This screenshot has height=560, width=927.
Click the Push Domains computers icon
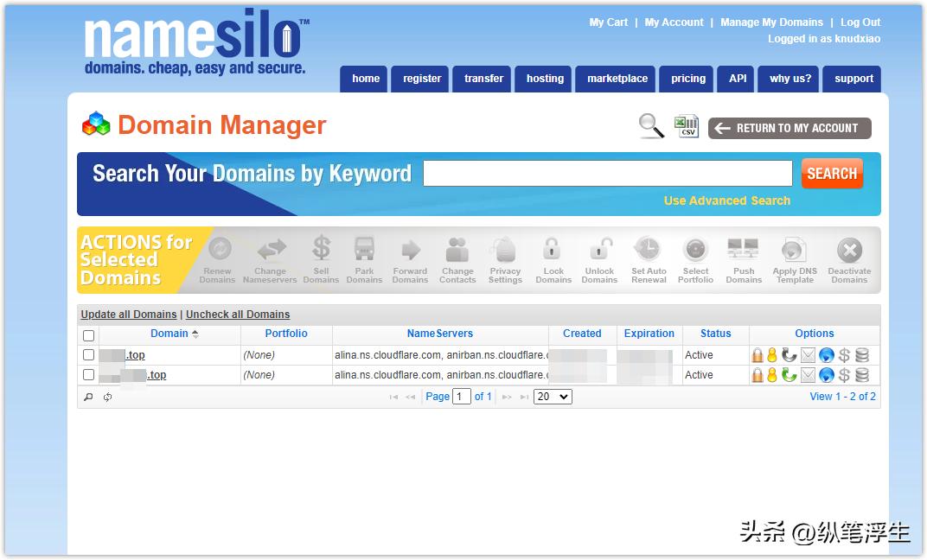click(743, 249)
